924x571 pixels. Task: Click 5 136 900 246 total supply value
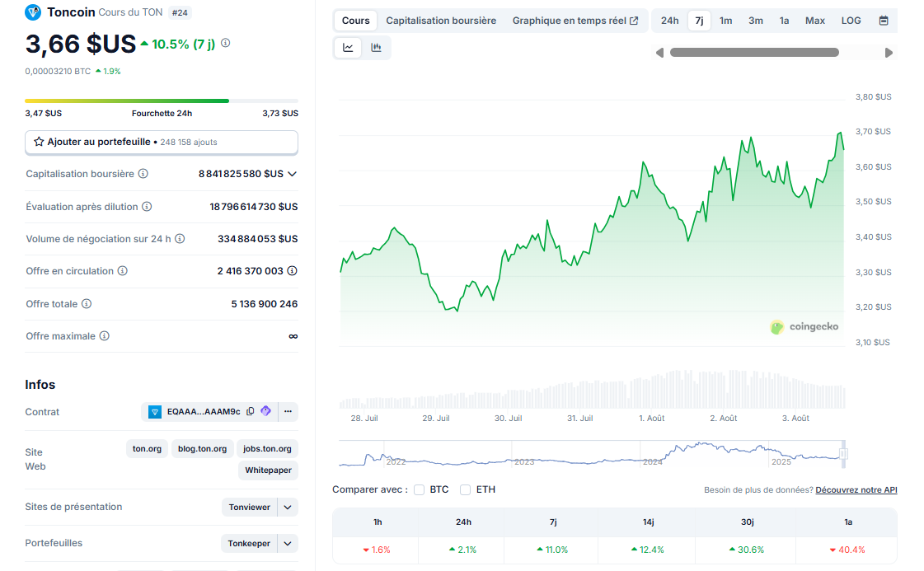click(x=264, y=304)
